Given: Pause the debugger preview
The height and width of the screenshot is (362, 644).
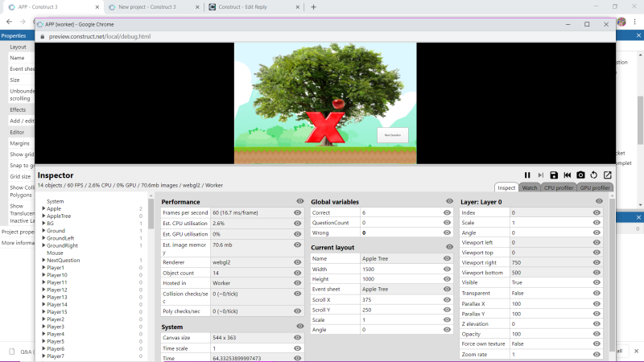Looking at the screenshot, I should coord(527,175).
